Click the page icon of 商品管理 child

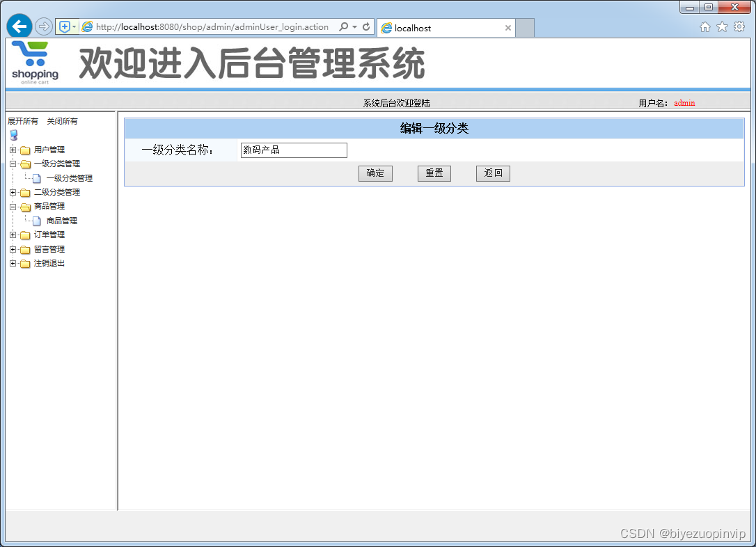(x=37, y=221)
